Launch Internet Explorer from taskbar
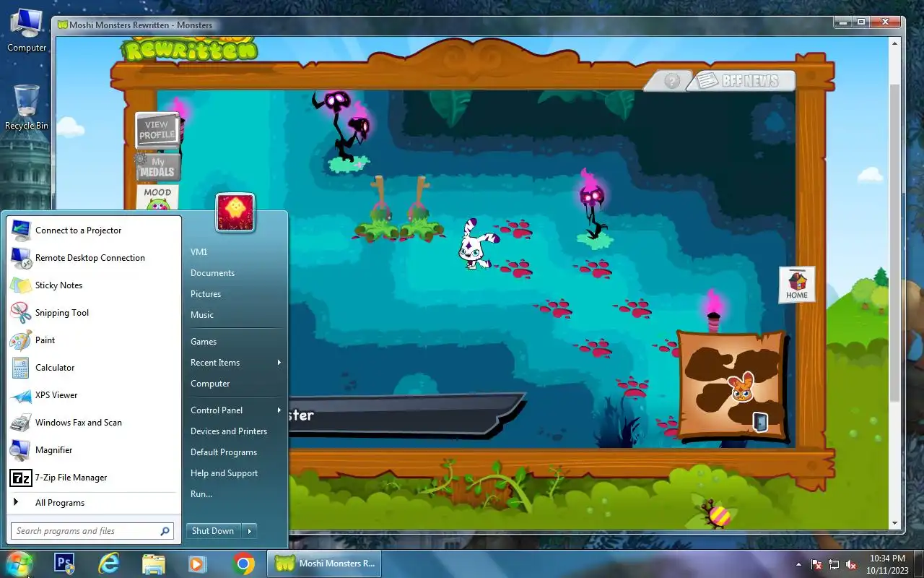 [109, 564]
